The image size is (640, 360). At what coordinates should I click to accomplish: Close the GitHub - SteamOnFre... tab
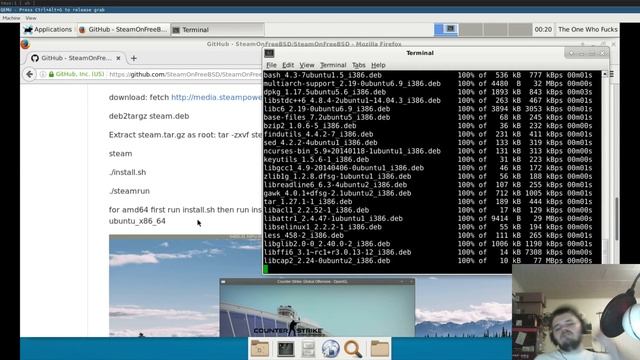point(118,58)
